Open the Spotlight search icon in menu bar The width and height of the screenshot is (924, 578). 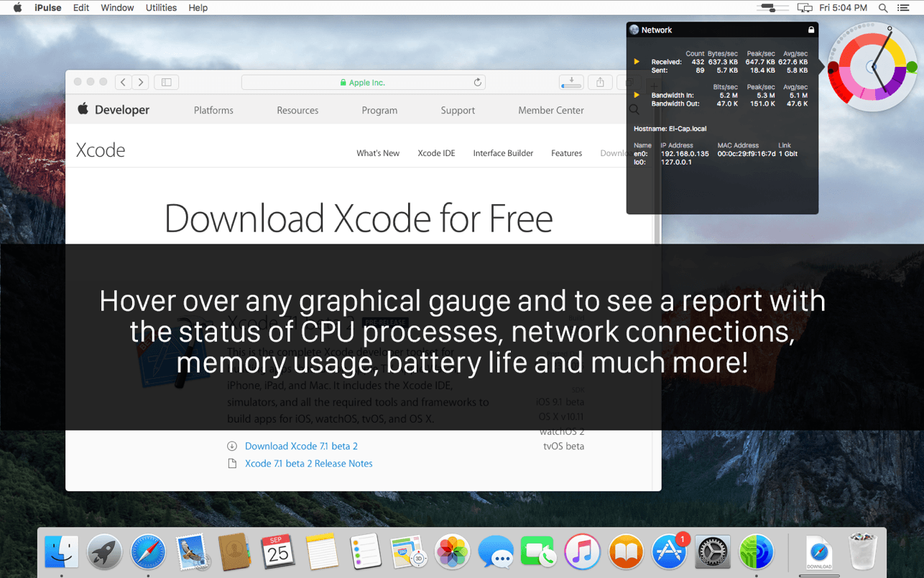(883, 8)
